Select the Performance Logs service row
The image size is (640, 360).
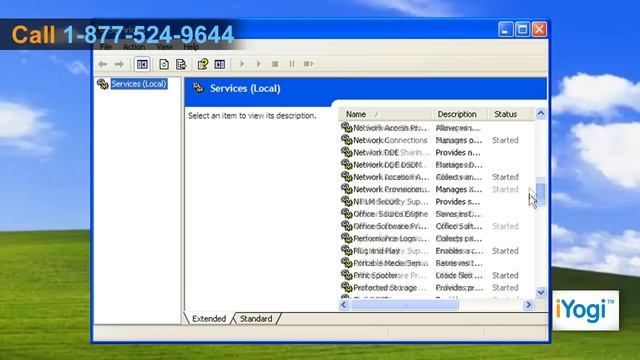pos(437,238)
